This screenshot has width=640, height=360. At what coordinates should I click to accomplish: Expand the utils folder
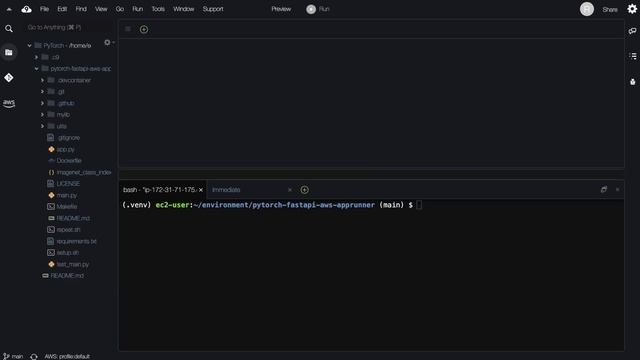[42, 127]
